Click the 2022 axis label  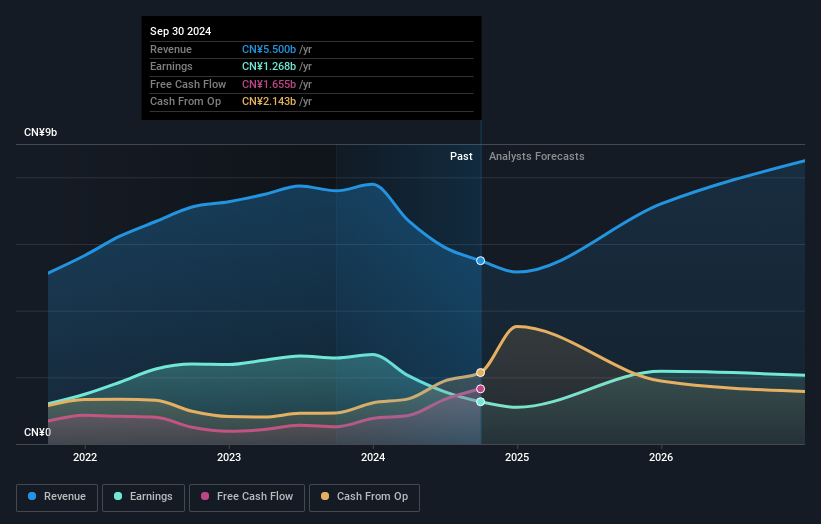click(x=85, y=457)
